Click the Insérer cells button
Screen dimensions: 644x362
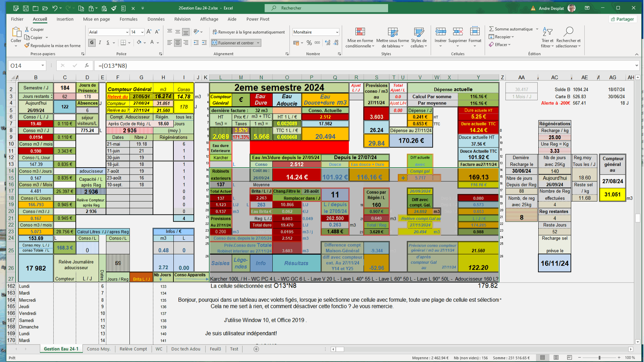pos(440,38)
